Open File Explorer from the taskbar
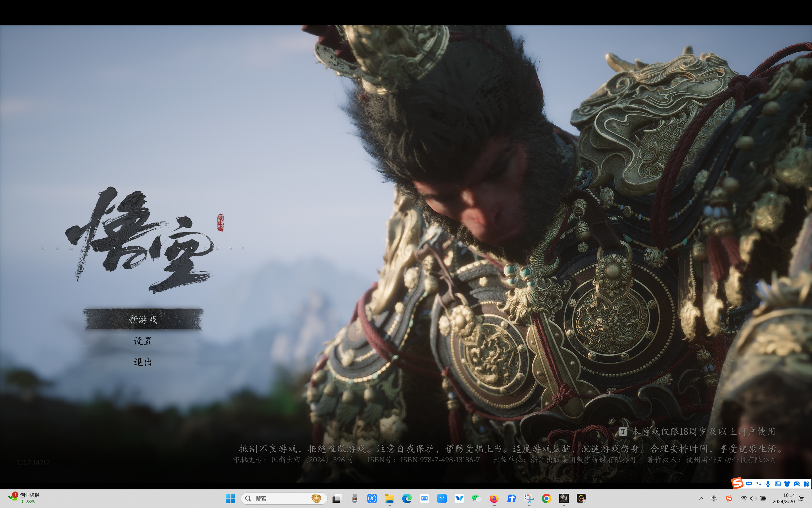This screenshot has width=812, height=508. [x=389, y=498]
